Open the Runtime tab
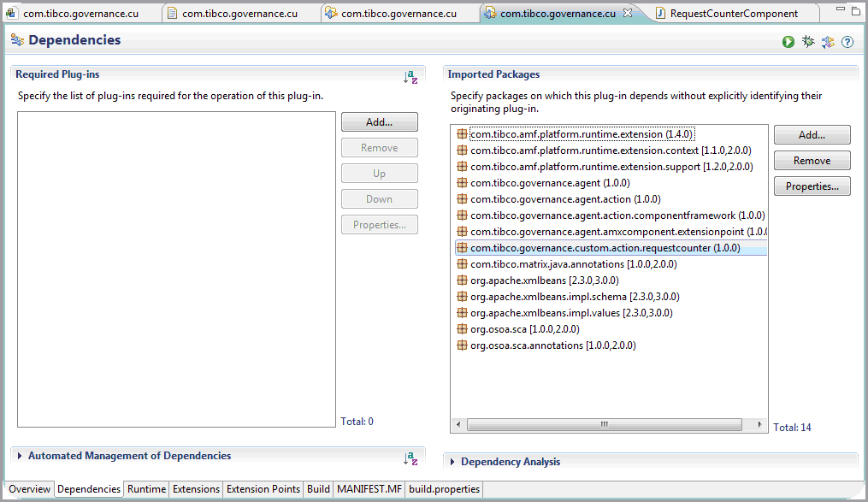 (x=147, y=489)
